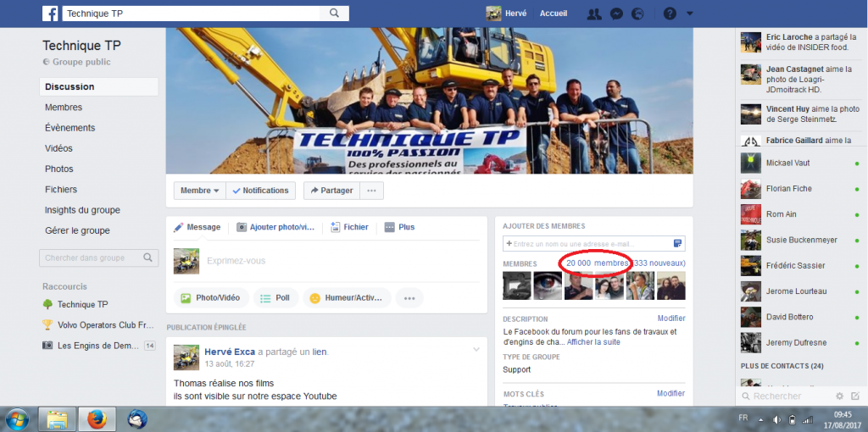Click Ajouter photo/vidéo option
This screenshot has width=868, height=432.
tap(275, 227)
